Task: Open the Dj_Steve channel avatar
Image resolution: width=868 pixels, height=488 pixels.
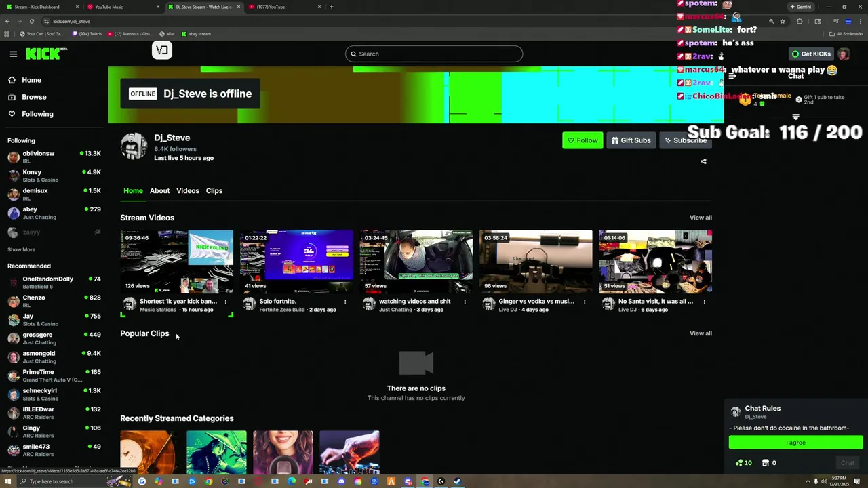Action: [x=134, y=146]
